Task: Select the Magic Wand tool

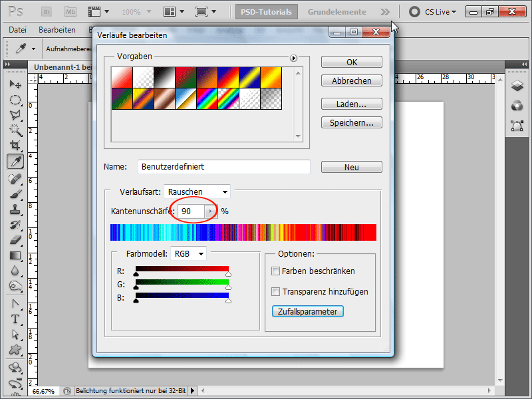Action: [x=15, y=130]
